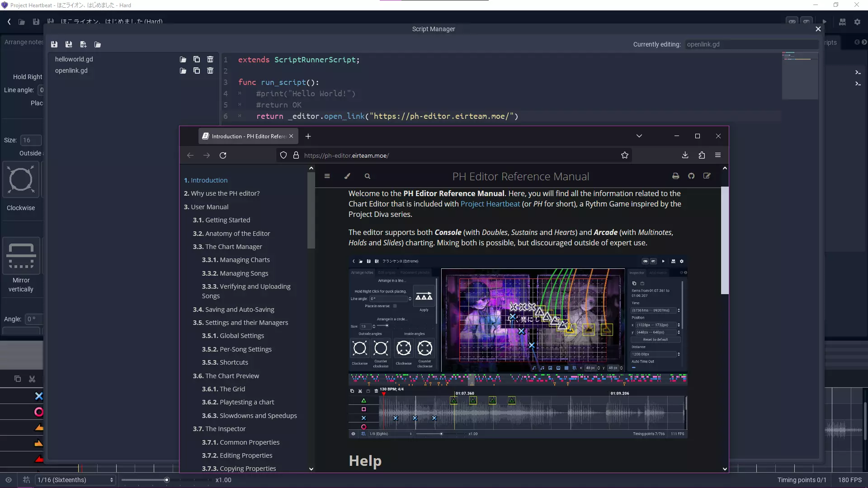The width and height of the screenshot is (868, 488).
Task: Delete the helloworld.gd script with trash icon
Action: tap(210, 59)
